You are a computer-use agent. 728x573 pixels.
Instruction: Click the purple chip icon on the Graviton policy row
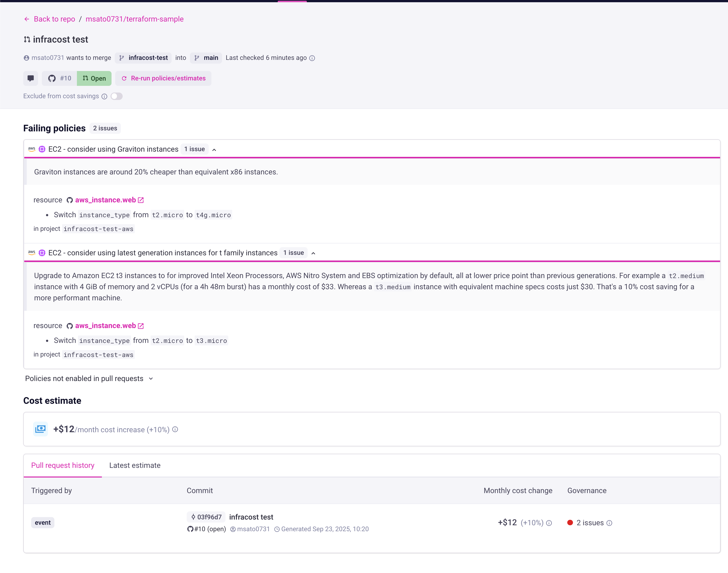click(x=42, y=149)
